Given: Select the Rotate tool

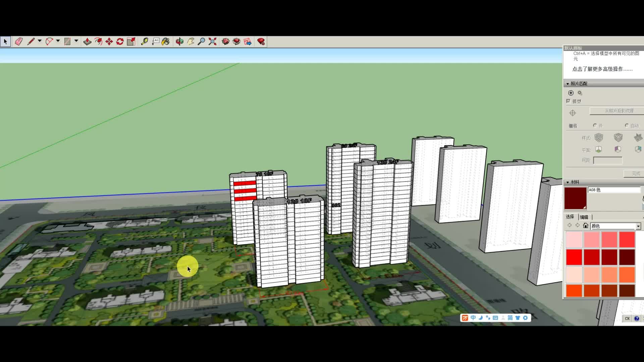Looking at the screenshot, I should click(x=120, y=42).
